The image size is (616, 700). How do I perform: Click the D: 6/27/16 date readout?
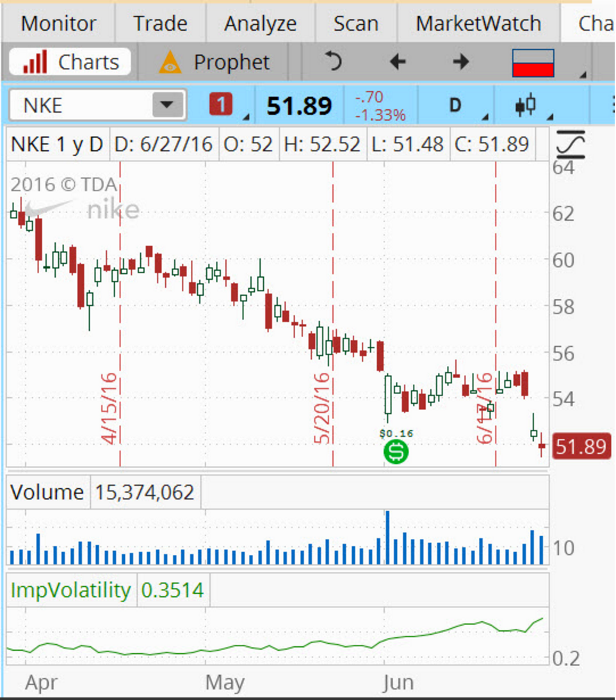(163, 145)
